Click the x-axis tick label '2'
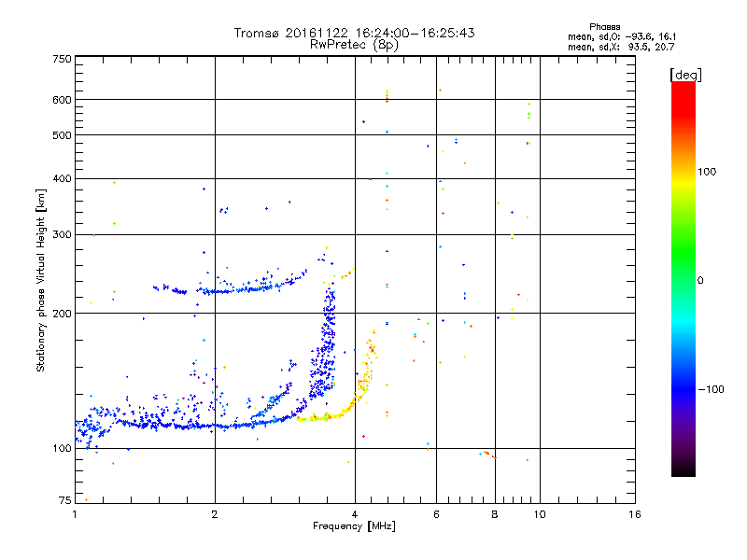The width and height of the screenshot is (747, 560). tap(215, 514)
